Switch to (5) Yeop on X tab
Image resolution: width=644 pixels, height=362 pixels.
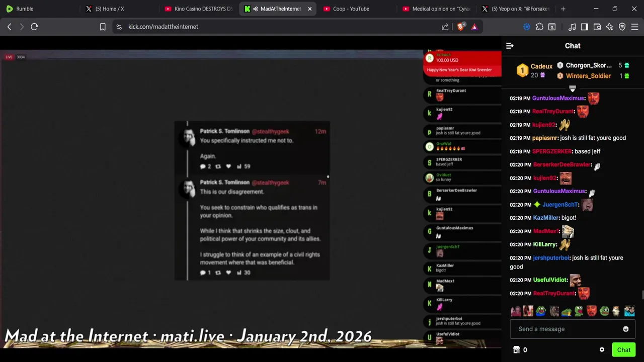516,9
